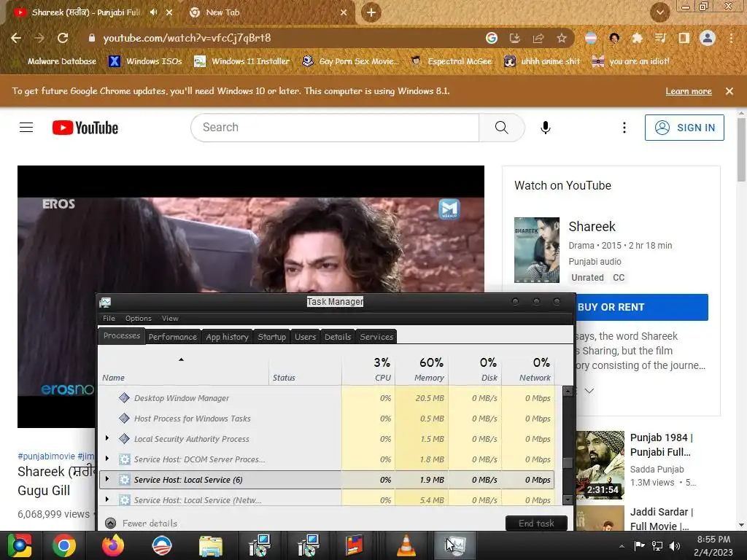The image size is (747, 560).
Task: Select Desktop Window Manager process
Action: (x=327, y=398)
